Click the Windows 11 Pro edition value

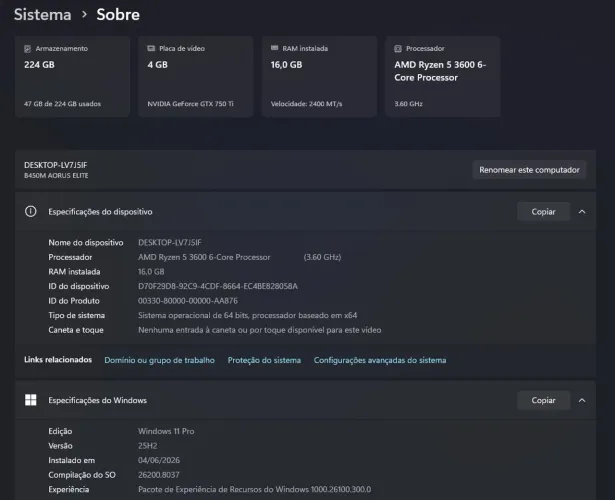(166, 431)
